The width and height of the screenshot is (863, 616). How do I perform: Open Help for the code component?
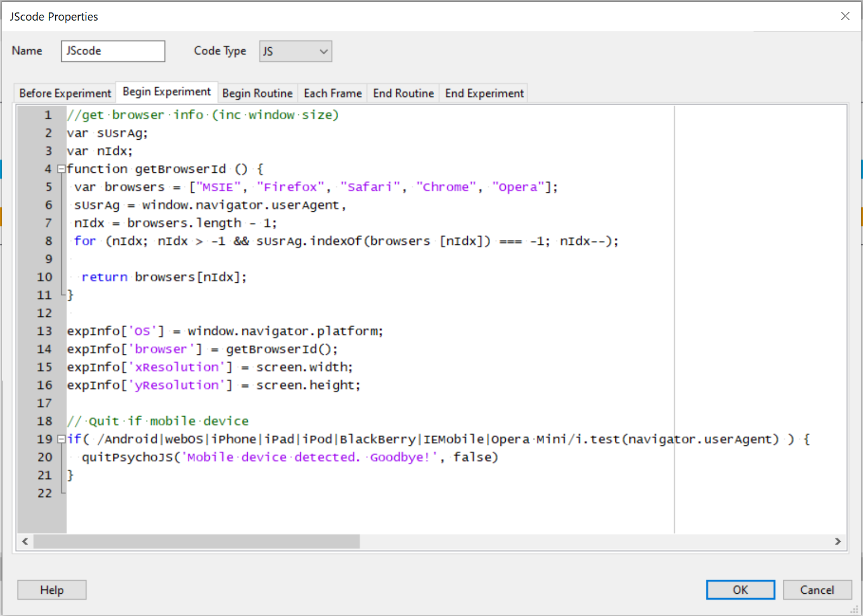point(51,590)
